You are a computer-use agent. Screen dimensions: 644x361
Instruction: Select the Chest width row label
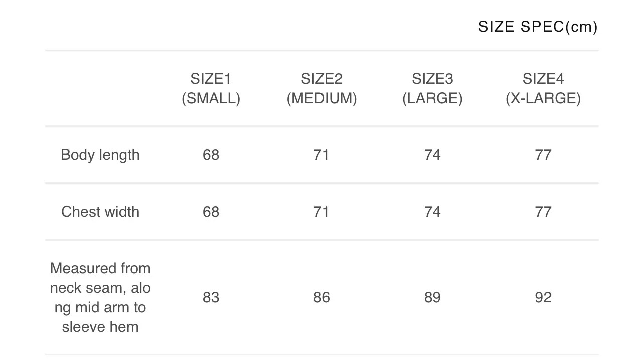100,212
